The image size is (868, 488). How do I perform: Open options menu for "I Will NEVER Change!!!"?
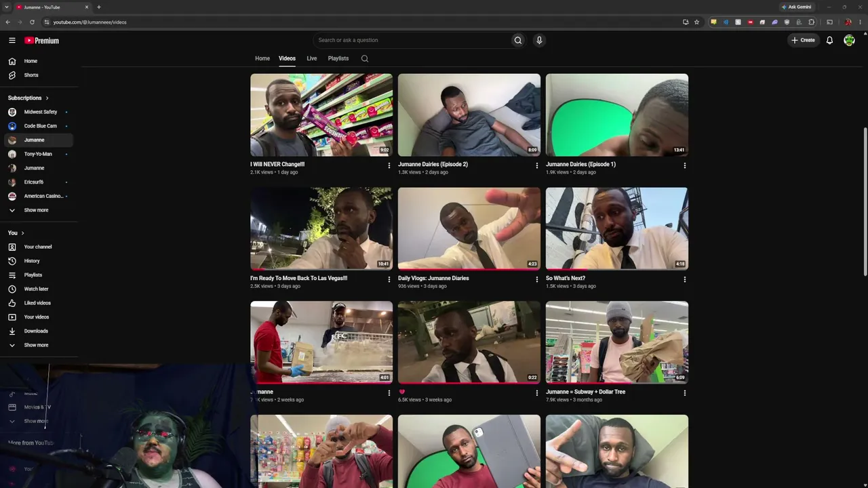coord(389,165)
